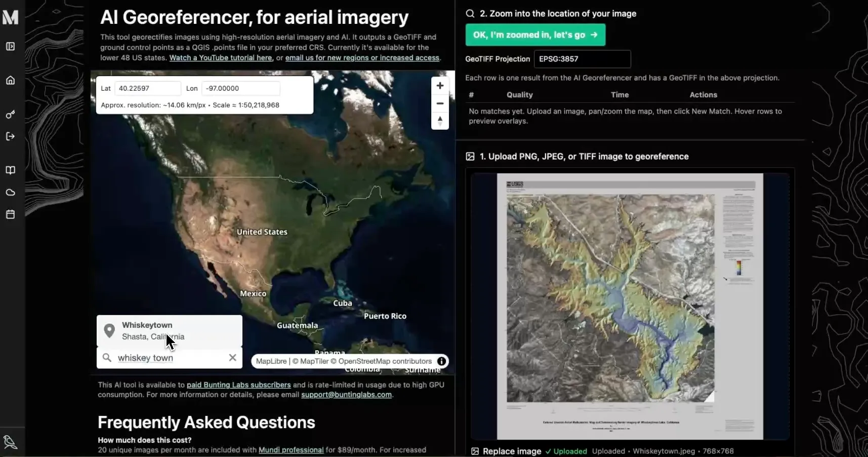Screen dimensions: 868x457
Task: Click the Replace image icon
Action: click(475, 451)
